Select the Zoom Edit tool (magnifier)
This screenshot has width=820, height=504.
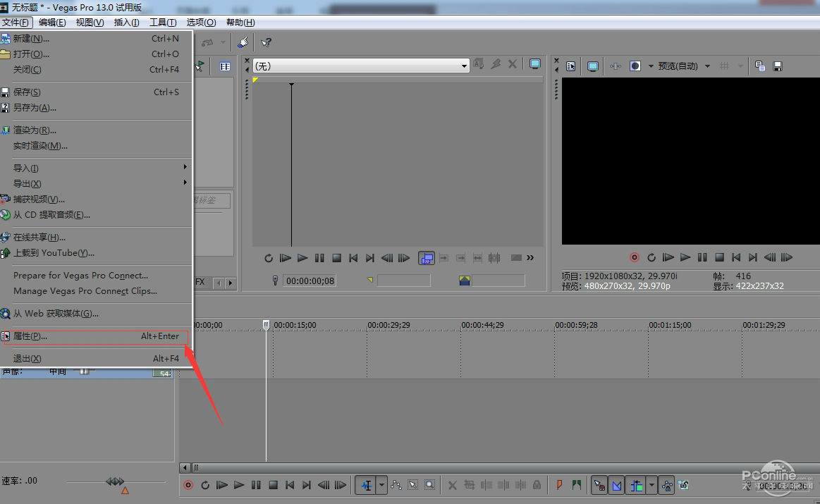click(429, 485)
